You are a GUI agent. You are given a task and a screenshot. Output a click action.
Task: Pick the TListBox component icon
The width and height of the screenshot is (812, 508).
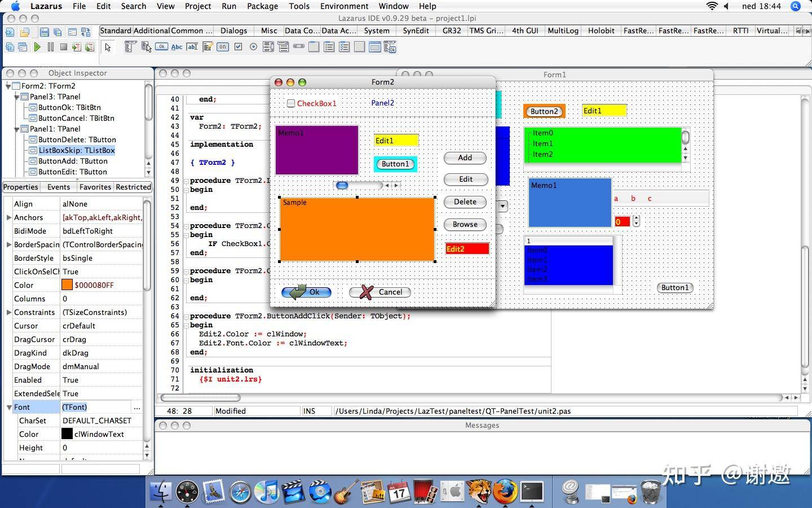coord(268,47)
